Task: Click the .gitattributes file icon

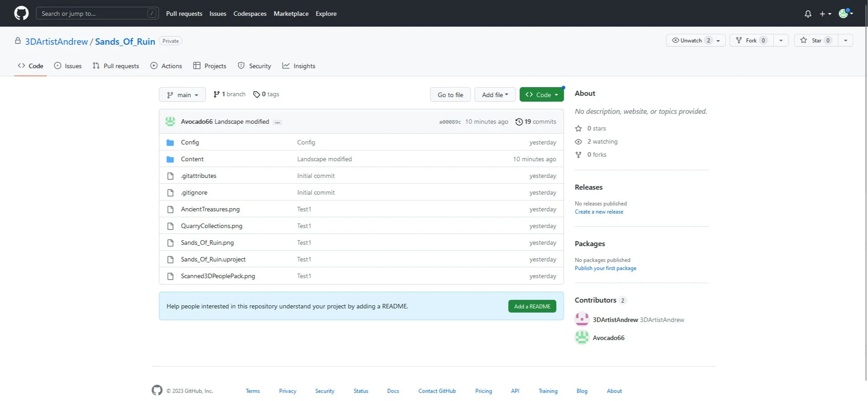Action: tap(170, 176)
